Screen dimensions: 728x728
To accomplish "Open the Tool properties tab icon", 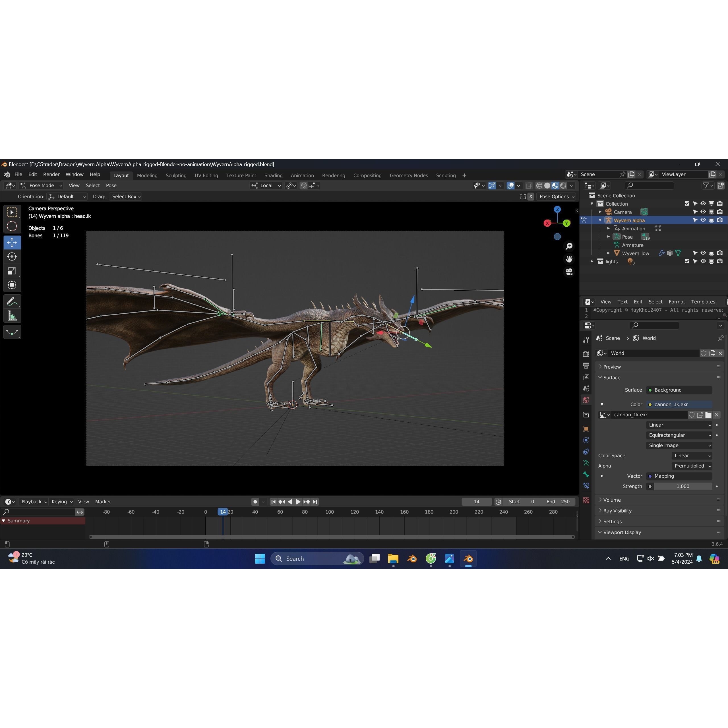I will [x=586, y=340].
